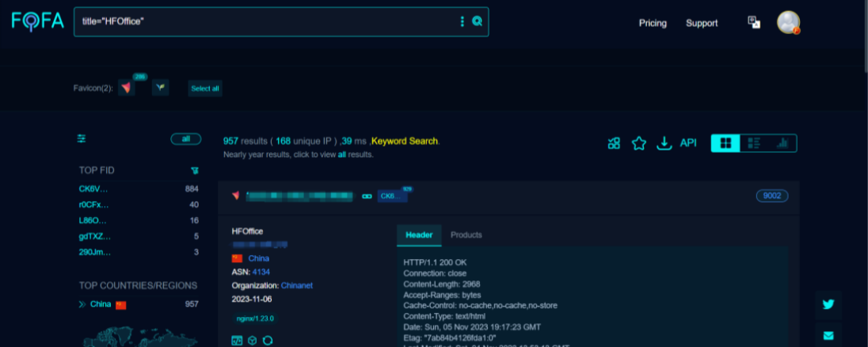Viewport: 868px width, 347px height.
Task: Bookmark the query with star icon
Action: coord(639,143)
